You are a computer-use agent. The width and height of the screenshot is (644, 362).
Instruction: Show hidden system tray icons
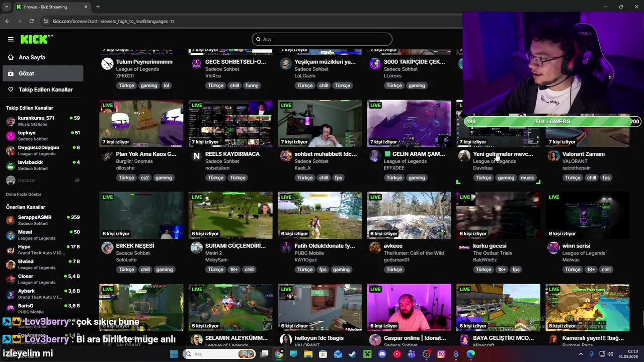coord(581,354)
